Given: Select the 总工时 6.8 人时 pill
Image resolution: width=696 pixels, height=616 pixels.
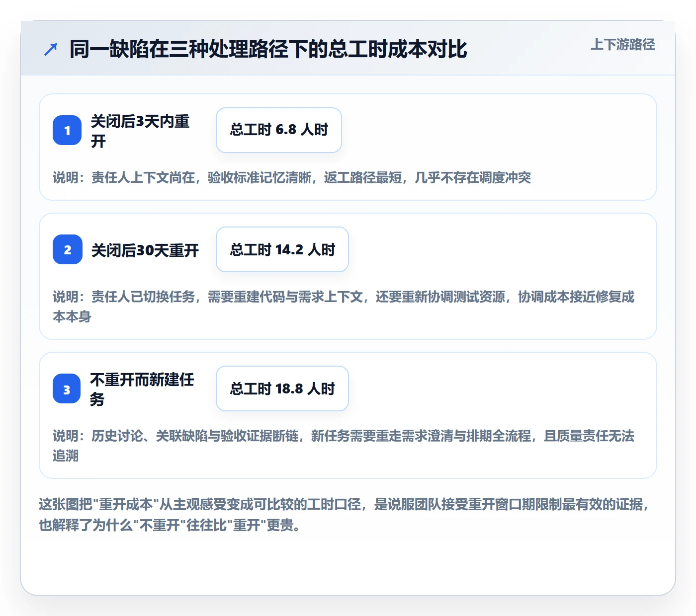Looking at the screenshot, I should pyautogui.click(x=279, y=130).
